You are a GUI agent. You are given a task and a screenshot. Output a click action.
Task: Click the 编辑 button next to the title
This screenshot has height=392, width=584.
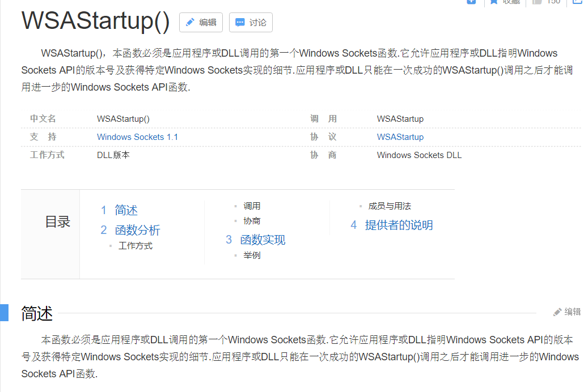[201, 22]
